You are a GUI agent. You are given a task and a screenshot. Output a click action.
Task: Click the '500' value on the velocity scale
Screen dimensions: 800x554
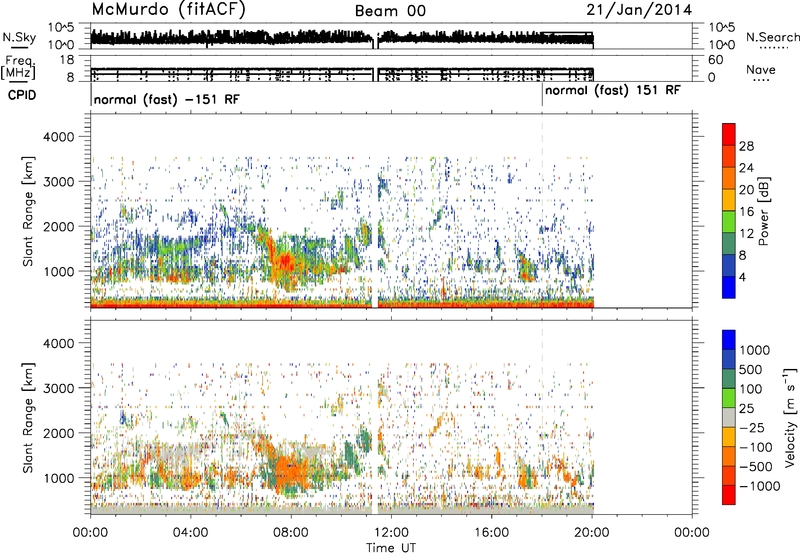click(751, 369)
